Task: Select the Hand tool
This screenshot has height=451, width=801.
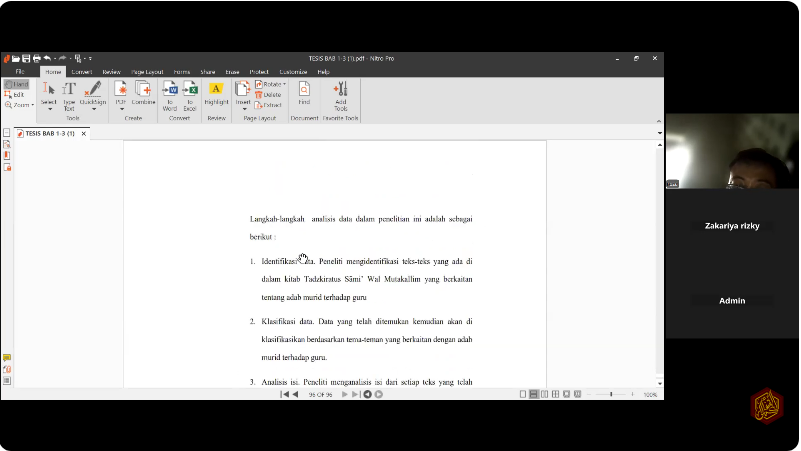Action: click(17, 85)
